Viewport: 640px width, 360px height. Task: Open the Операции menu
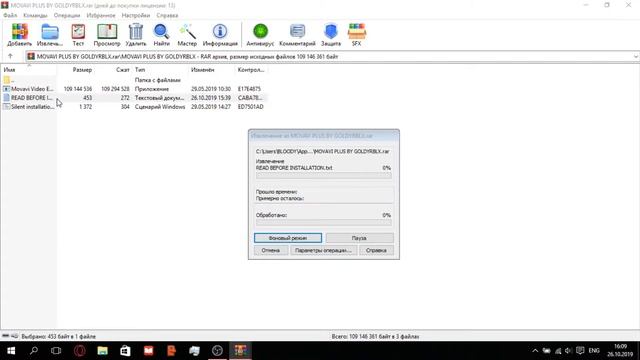click(67, 15)
